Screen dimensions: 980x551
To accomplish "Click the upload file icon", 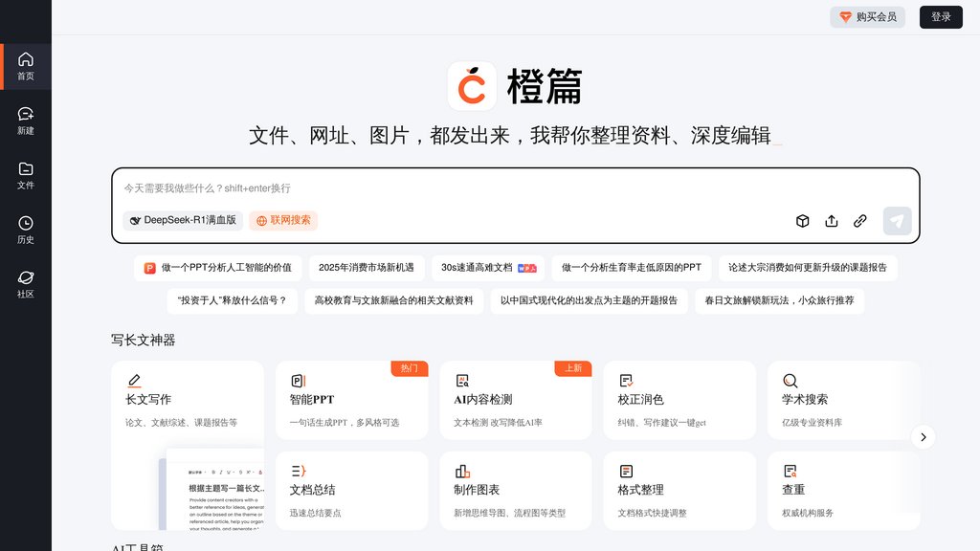I will pyautogui.click(x=832, y=221).
